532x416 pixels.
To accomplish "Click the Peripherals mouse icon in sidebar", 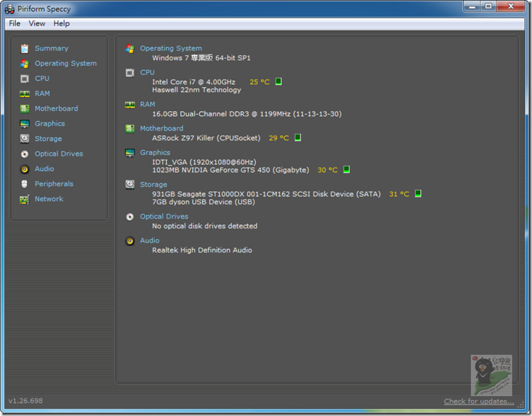I will pos(24,183).
